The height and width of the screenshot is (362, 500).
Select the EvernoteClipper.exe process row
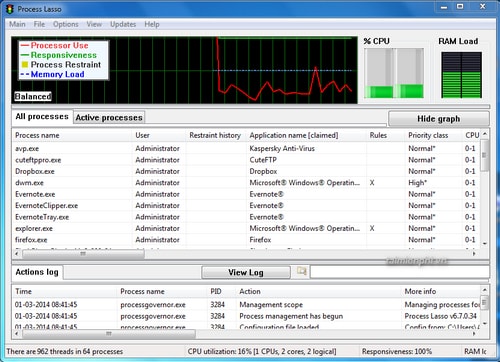pos(247,205)
